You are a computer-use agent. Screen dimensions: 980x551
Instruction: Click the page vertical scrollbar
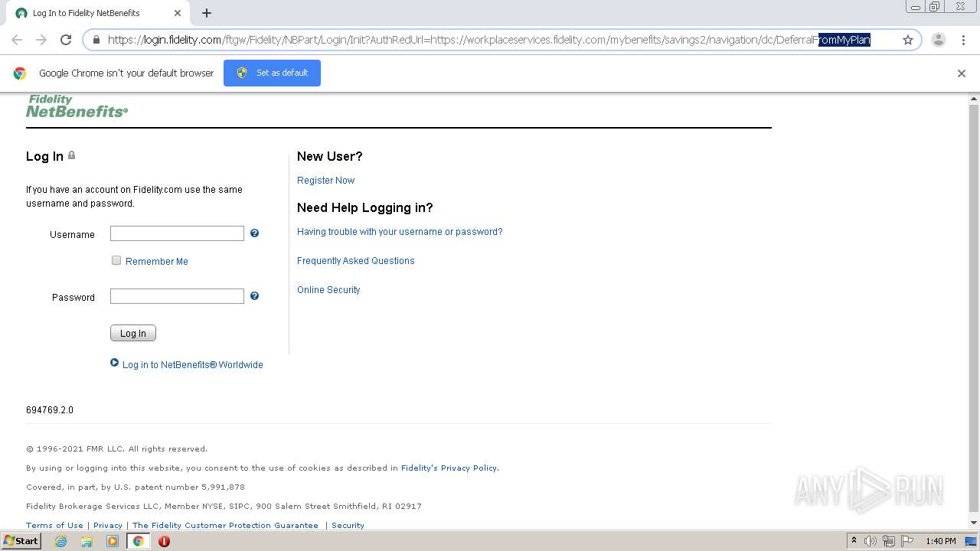tap(974, 306)
